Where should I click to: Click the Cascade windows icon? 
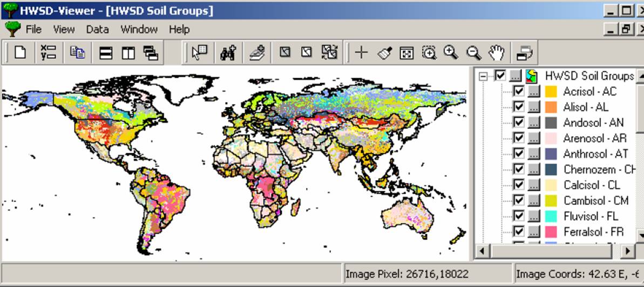click(151, 52)
